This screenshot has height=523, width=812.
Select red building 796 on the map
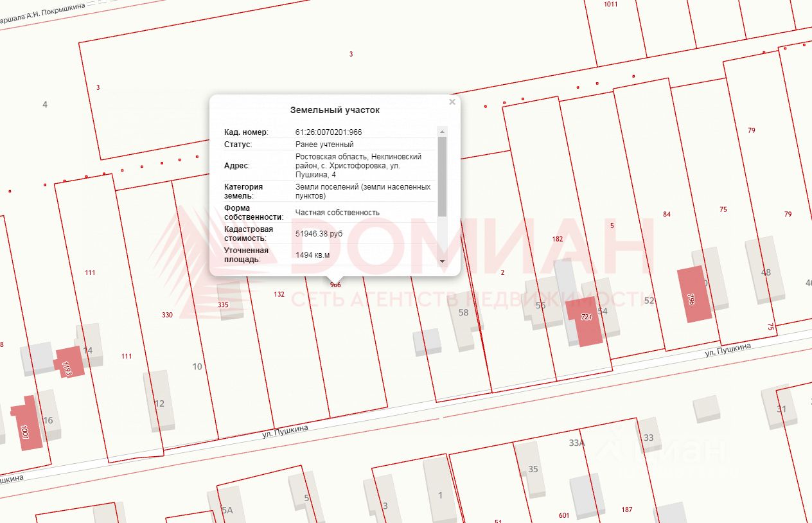[x=694, y=294]
